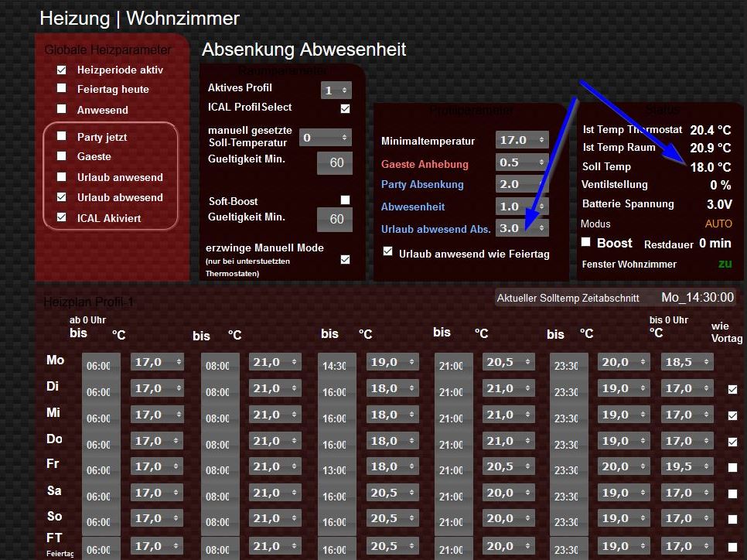The height and width of the screenshot is (560, 747).
Task: Adjust Party Absenkung 2.0 value
Action: [522, 184]
